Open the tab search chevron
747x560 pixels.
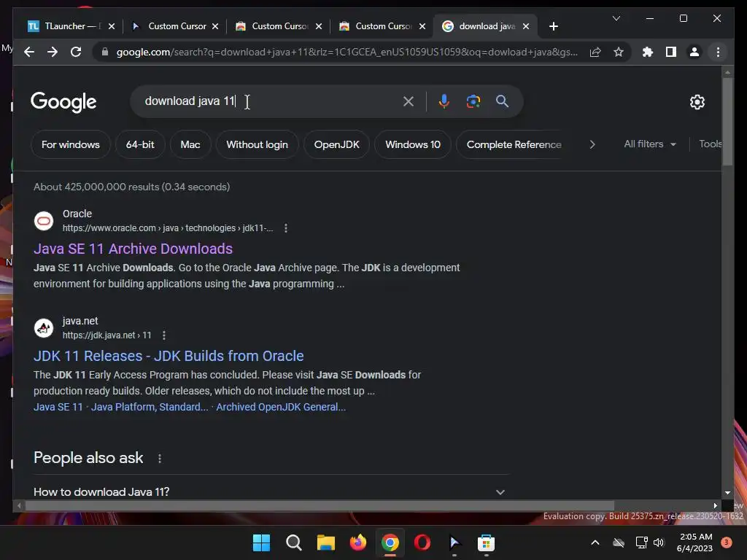click(x=616, y=18)
